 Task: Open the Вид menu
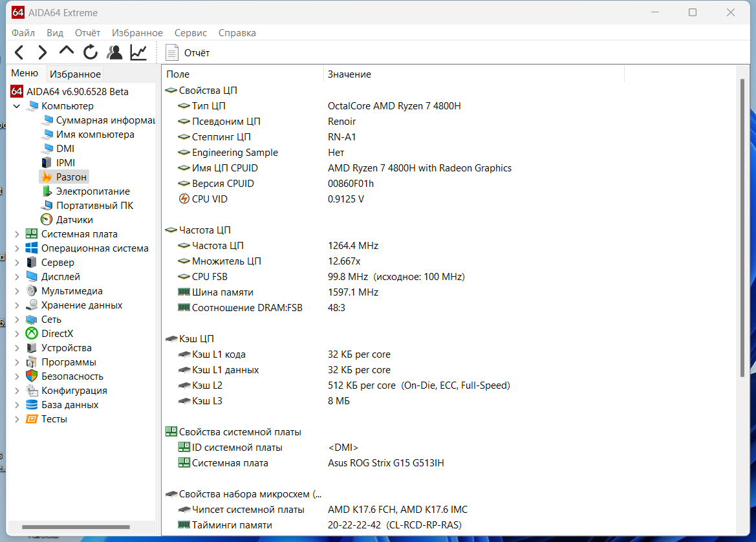pyautogui.click(x=55, y=33)
